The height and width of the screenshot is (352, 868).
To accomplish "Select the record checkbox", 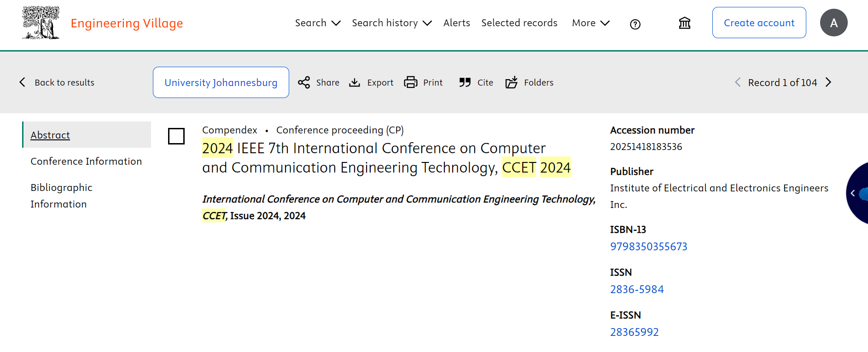I will coord(176,136).
